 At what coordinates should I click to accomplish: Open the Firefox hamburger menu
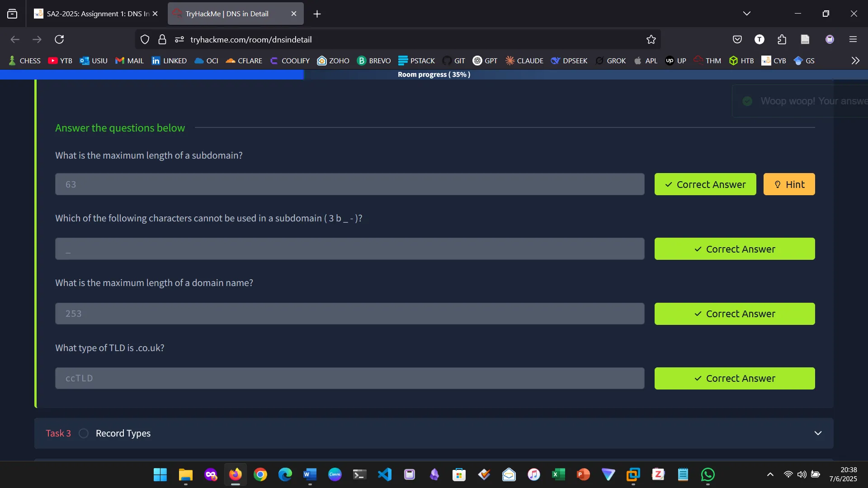(854, 39)
